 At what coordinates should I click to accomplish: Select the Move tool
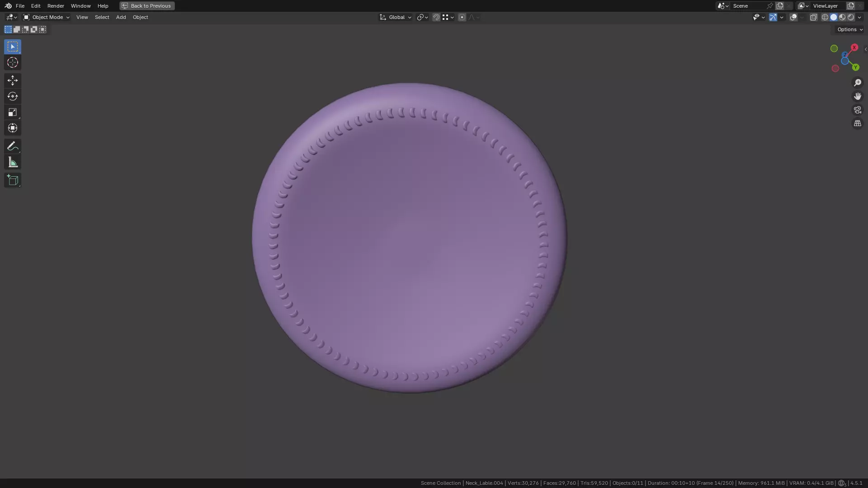click(x=12, y=80)
